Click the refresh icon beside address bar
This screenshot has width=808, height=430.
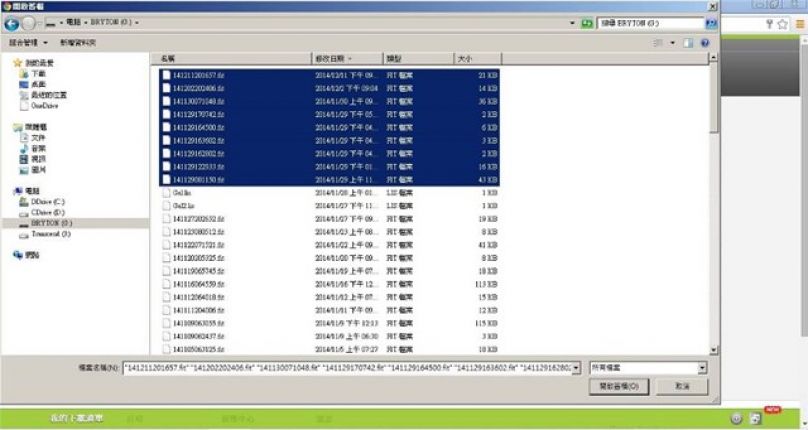pyautogui.click(x=585, y=22)
